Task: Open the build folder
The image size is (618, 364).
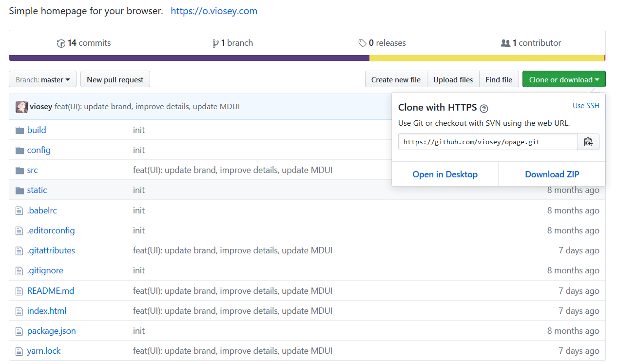Action: (37, 130)
